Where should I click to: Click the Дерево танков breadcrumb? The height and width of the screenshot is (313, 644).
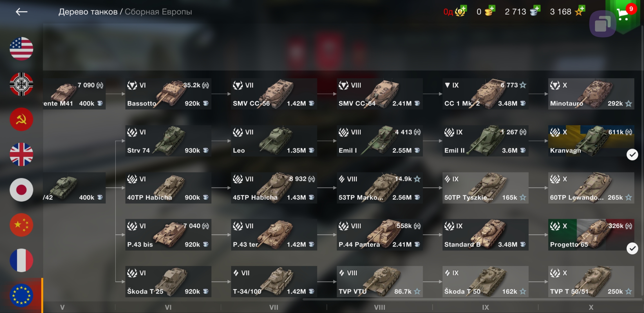[x=88, y=12]
